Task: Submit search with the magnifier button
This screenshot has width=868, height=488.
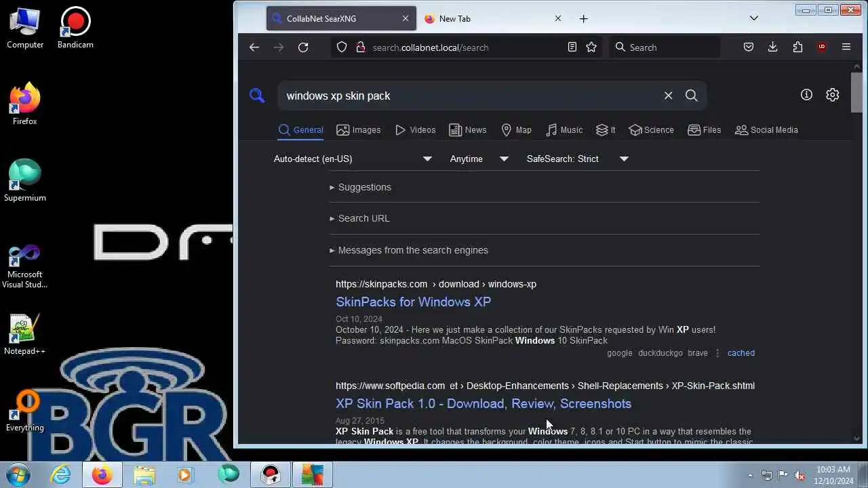Action: [x=691, y=96]
